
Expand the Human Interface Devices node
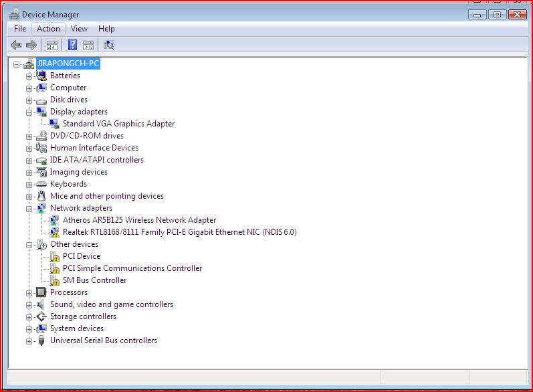pos(29,149)
